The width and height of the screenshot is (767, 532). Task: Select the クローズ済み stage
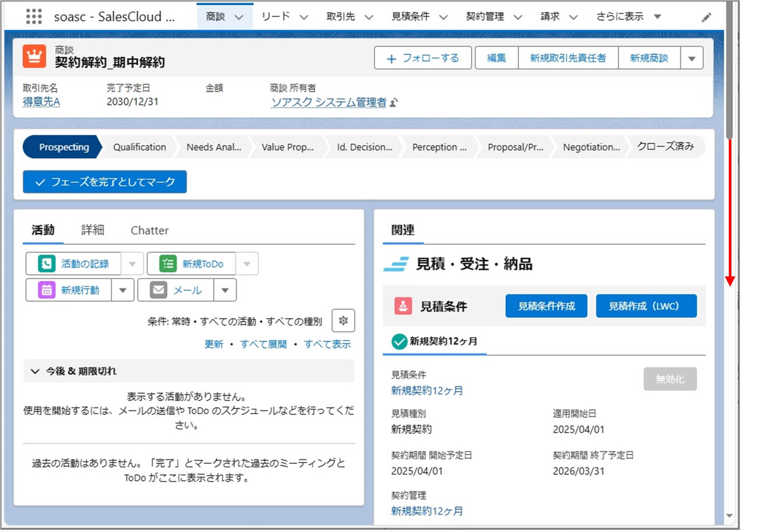click(666, 147)
